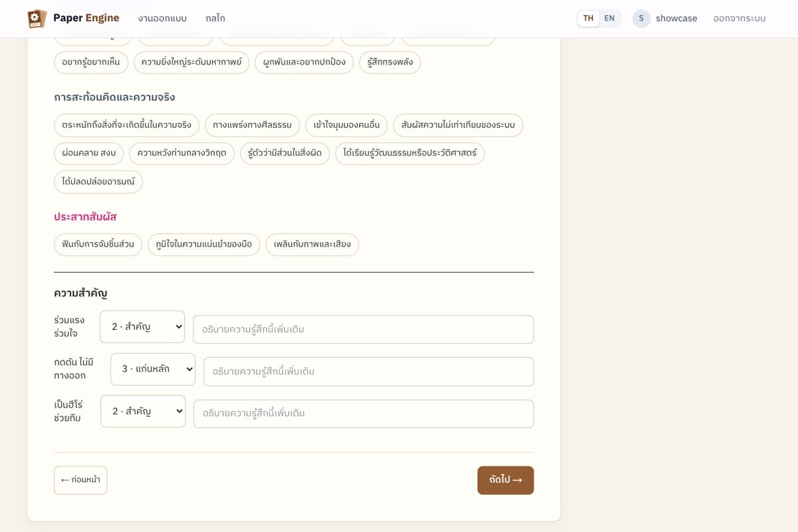The image size is (798, 532).
Task: Click the ออกจากระบบ logout link
Action: (739, 19)
